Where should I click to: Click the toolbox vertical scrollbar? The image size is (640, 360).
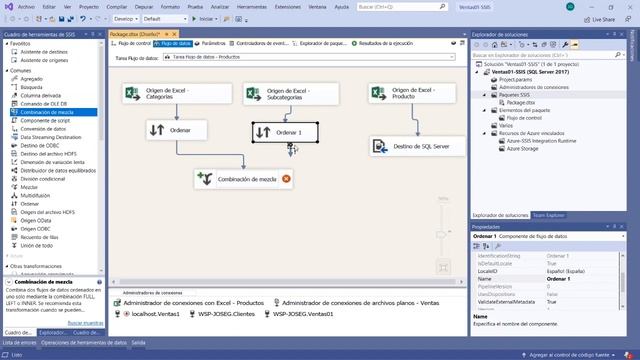101,94
